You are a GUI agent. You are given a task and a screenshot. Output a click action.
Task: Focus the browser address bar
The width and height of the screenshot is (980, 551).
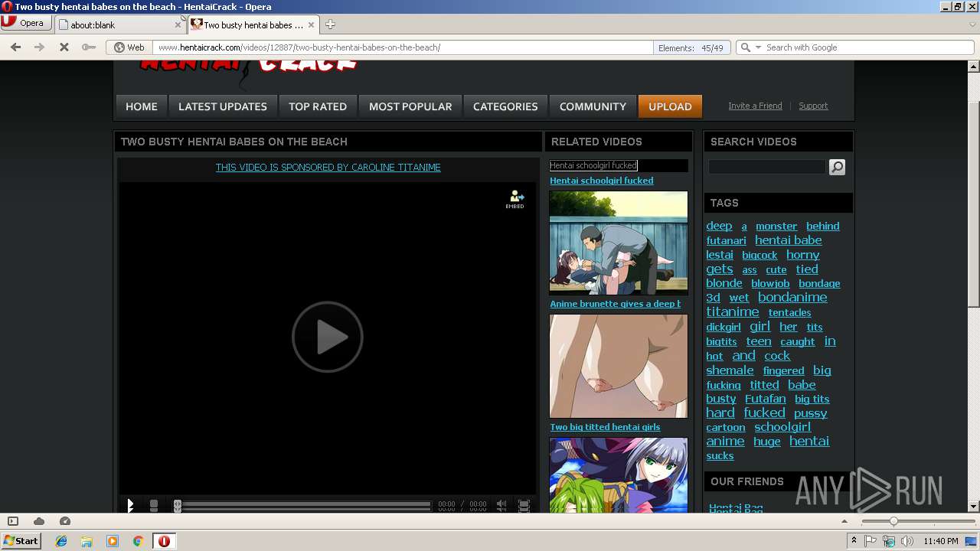click(402, 47)
